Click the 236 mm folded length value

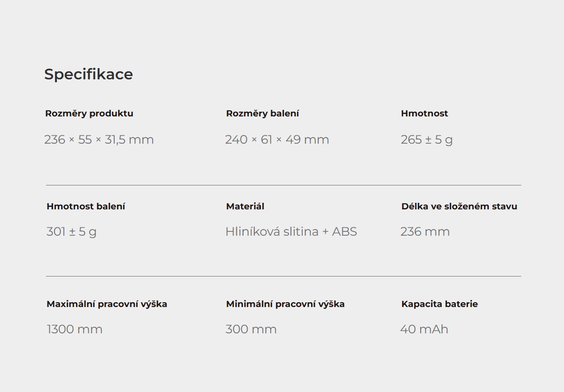pos(425,231)
